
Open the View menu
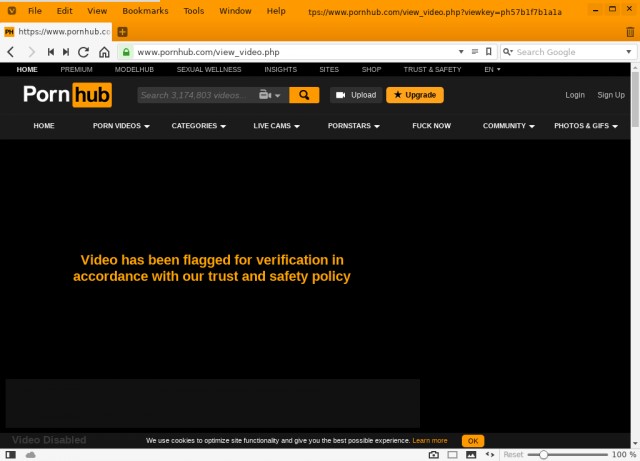click(x=97, y=11)
